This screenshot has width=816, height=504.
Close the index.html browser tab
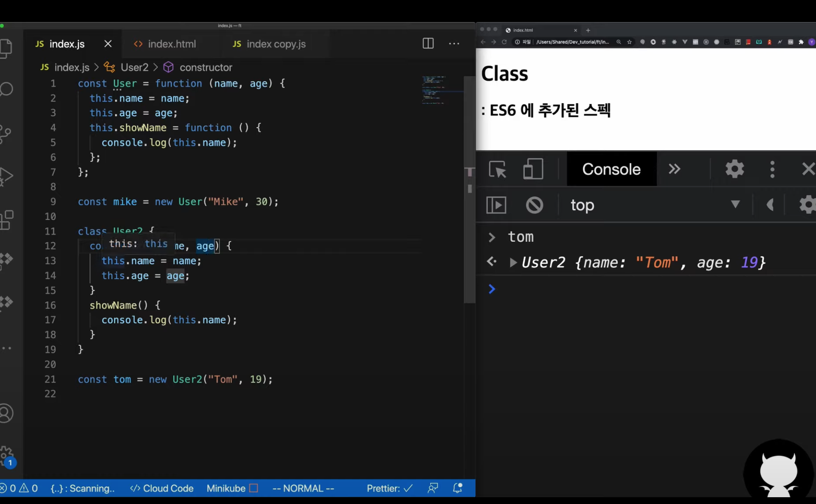[576, 30]
